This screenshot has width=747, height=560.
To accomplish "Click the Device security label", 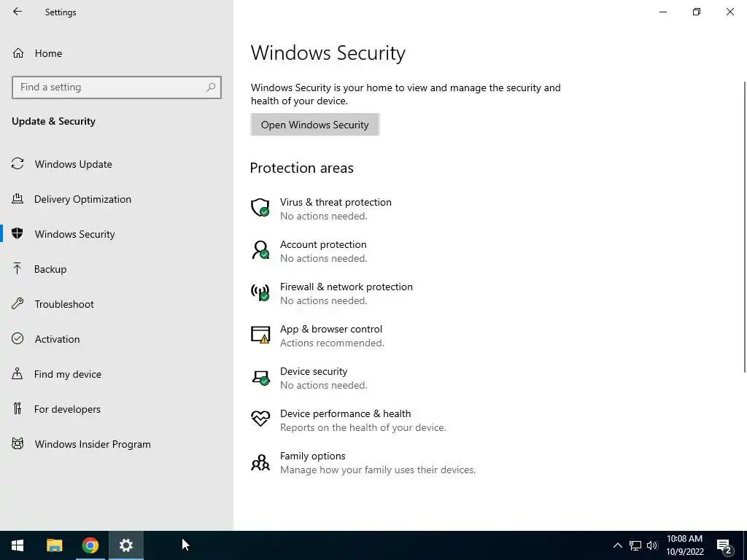I will pyautogui.click(x=314, y=371).
